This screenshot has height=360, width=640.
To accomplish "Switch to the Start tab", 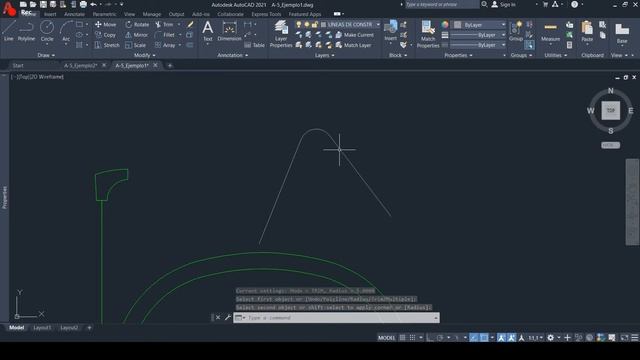I will [x=18, y=65].
